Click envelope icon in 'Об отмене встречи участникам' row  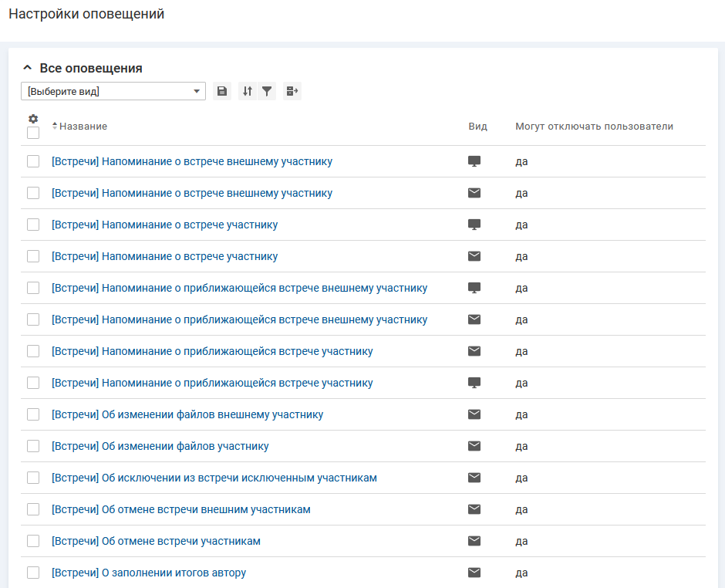tap(474, 541)
